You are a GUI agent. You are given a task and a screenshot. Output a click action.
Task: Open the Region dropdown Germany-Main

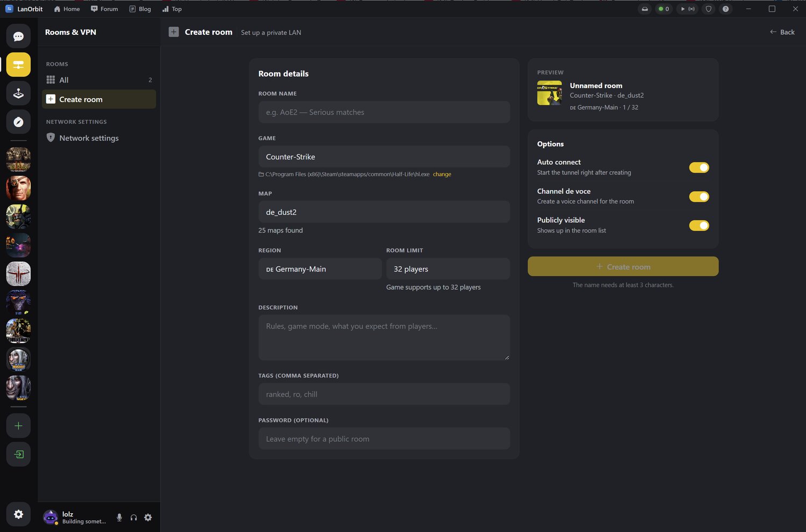coord(320,269)
